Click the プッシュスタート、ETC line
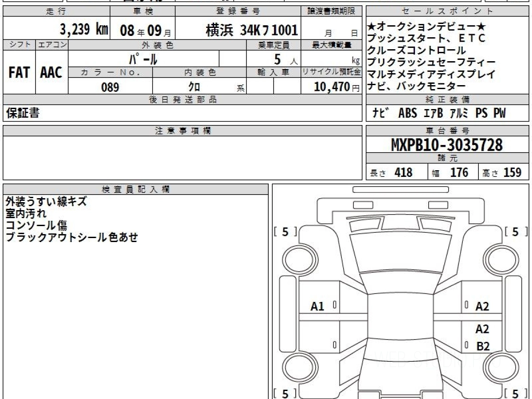The height and width of the screenshot is (399, 532). pyautogui.click(x=426, y=39)
